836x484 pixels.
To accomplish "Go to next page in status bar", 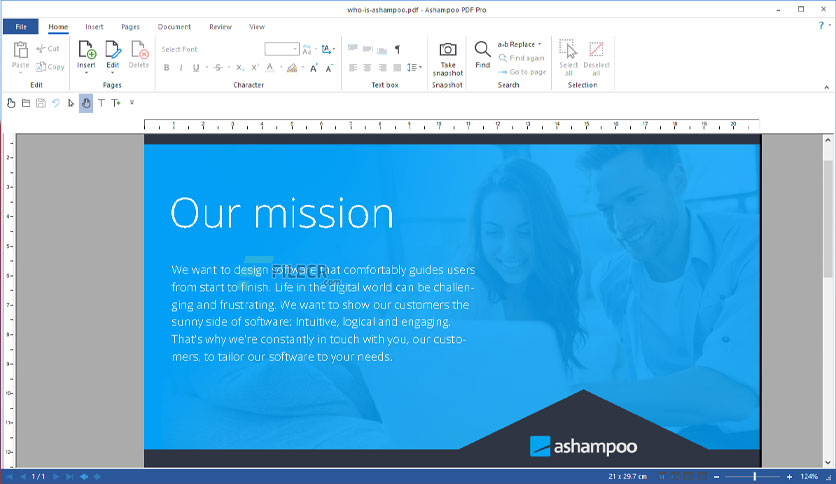I will coord(56,477).
